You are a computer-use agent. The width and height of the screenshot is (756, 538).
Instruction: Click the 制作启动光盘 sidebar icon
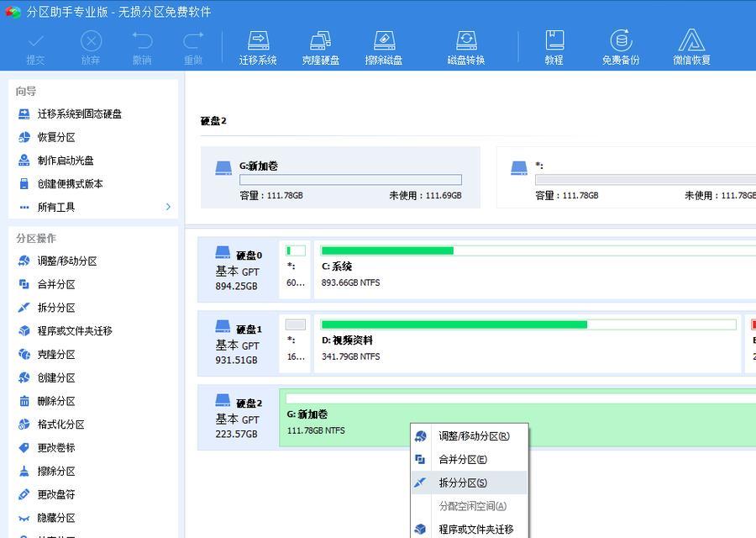[24, 161]
